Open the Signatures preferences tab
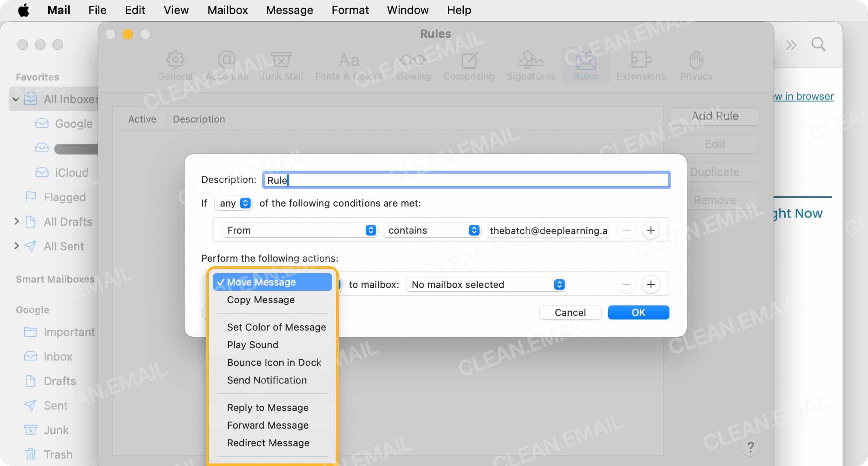The width and height of the screenshot is (868, 466). click(x=531, y=66)
